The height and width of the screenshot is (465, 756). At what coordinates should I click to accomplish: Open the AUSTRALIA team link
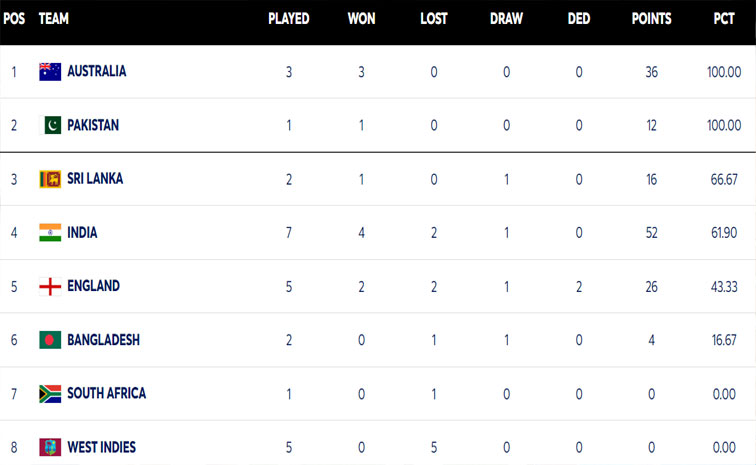[96, 72]
